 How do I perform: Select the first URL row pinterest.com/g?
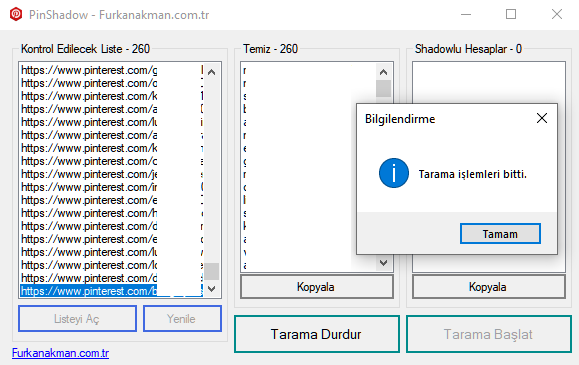tap(112, 70)
